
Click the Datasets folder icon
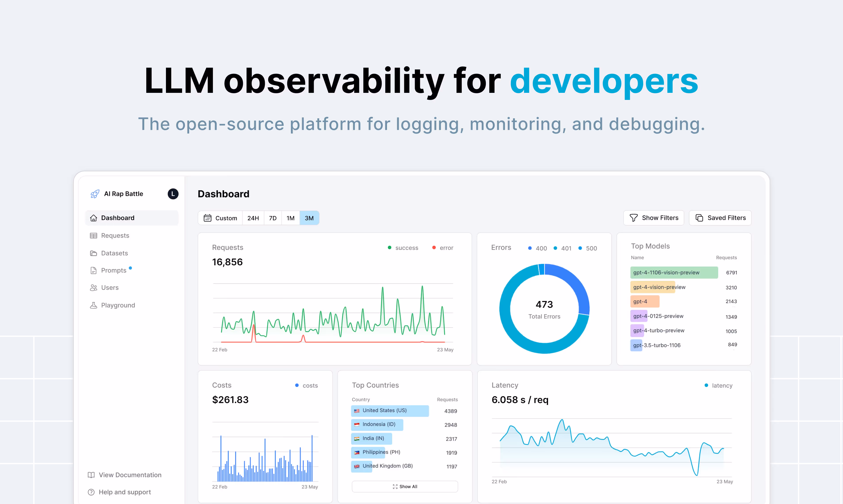93,253
